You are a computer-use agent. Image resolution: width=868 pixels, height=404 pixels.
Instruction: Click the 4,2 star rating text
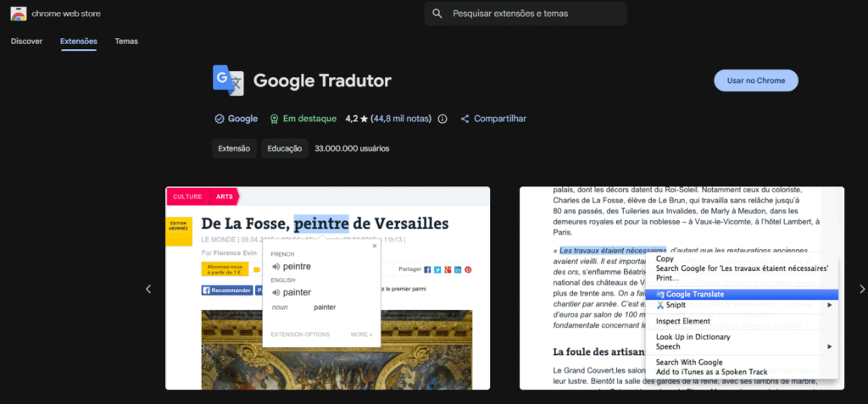[357, 119]
